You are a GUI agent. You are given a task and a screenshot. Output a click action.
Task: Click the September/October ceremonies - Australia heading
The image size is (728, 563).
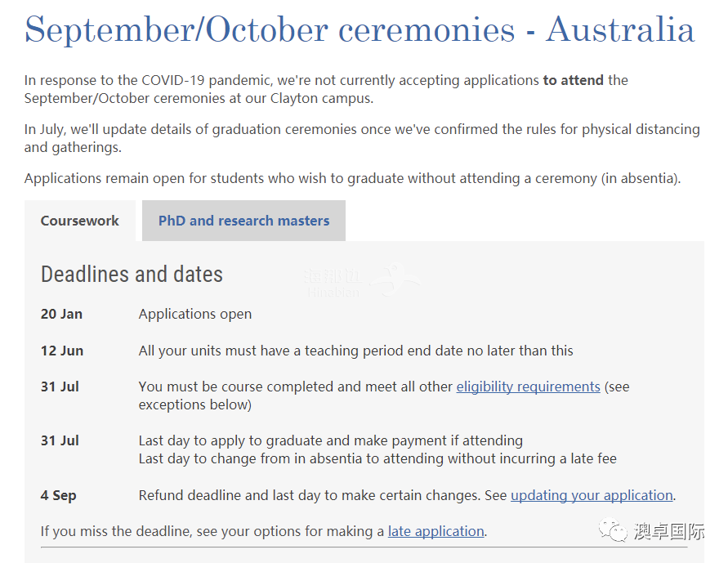tap(360, 29)
